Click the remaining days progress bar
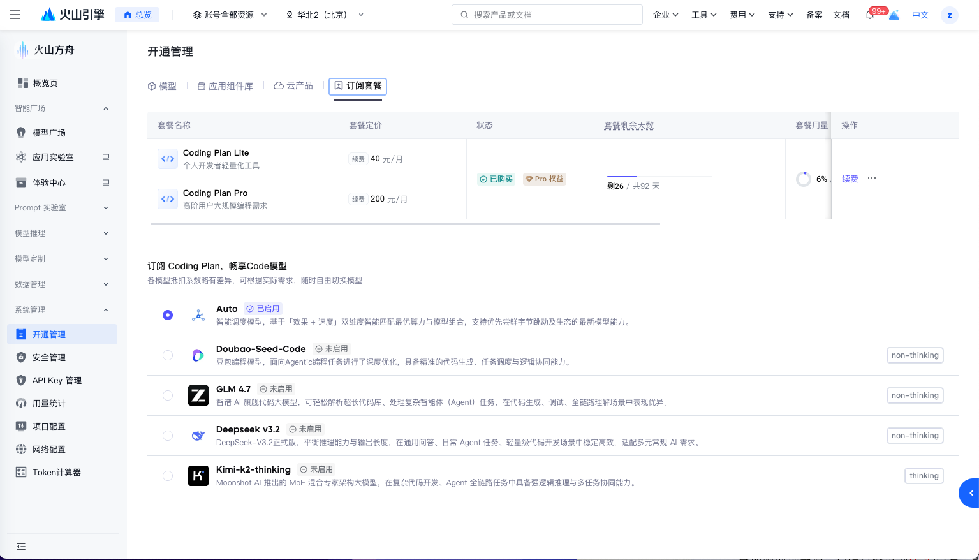 tap(659, 176)
